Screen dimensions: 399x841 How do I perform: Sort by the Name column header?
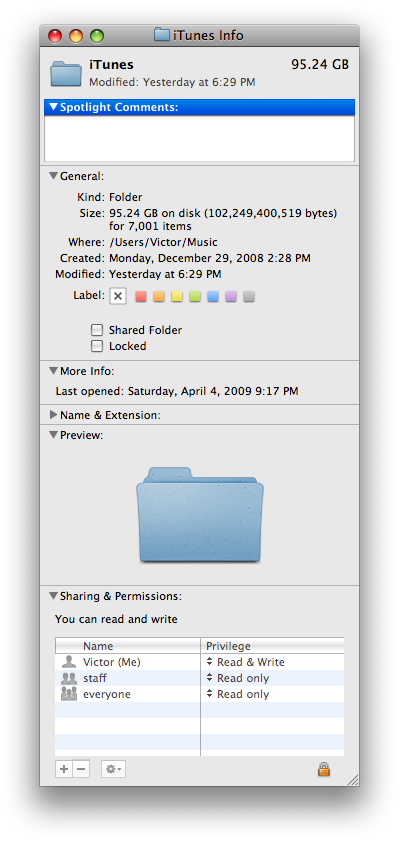pos(128,646)
